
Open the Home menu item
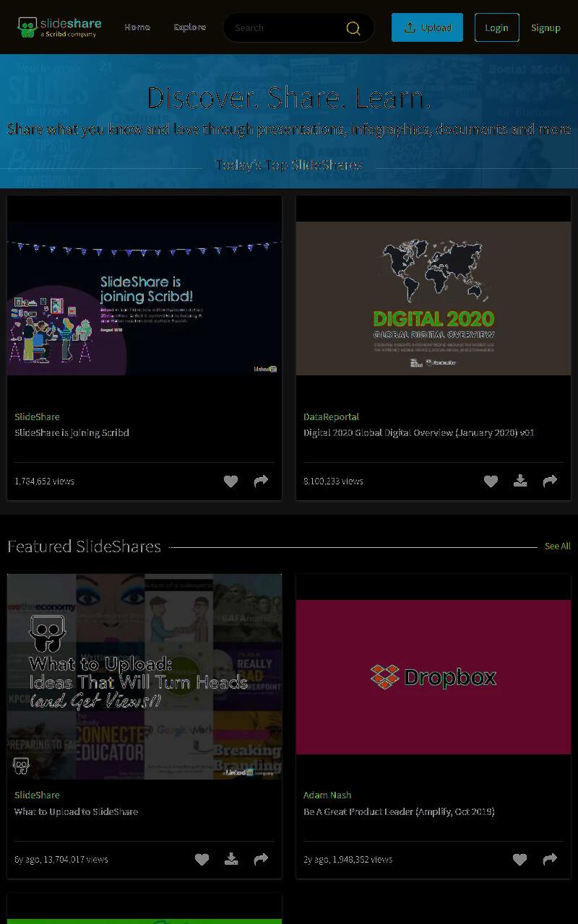[137, 27]
